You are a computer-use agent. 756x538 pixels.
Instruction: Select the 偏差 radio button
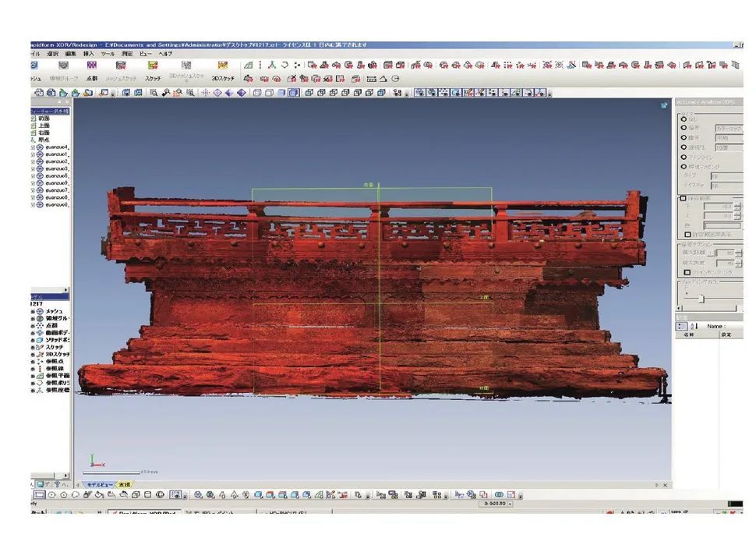tap(684, 128)
